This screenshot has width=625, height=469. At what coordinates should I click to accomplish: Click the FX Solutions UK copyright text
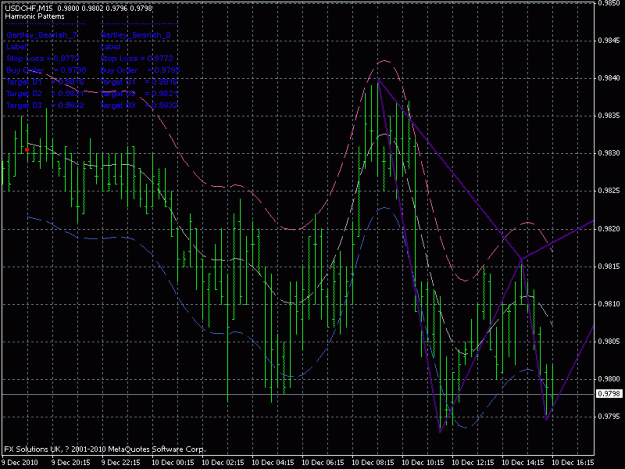[105, 449]
